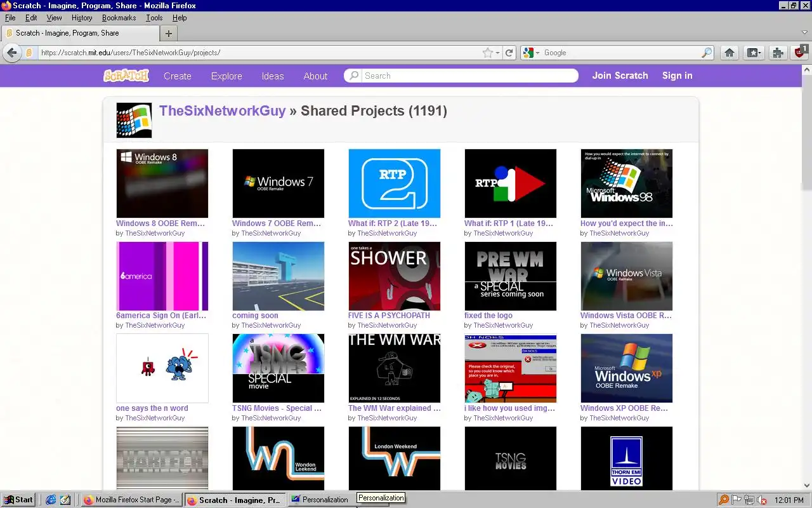Reload the page with the refresh button

pos(509,53)
